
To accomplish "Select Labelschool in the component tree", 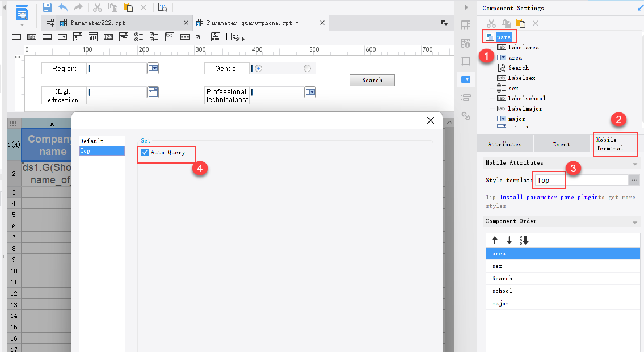I will click(x=527, y=99).
